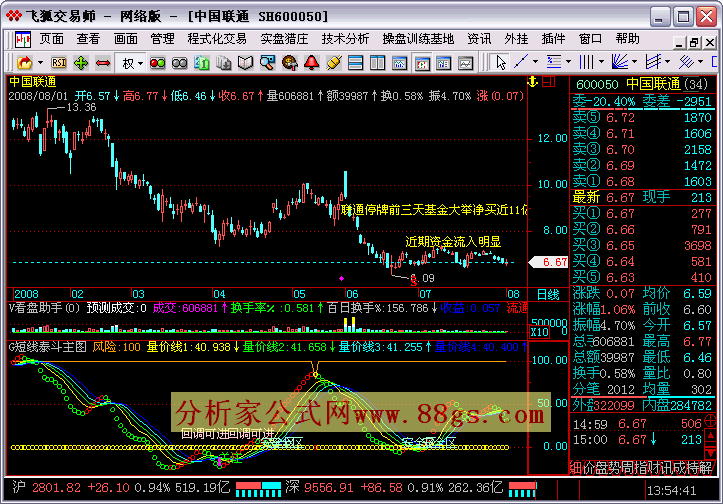This screenshot has width=723, height=504.
Task: Switch to the 细 tab in the bottom-right panel
Action: point(576,468)
